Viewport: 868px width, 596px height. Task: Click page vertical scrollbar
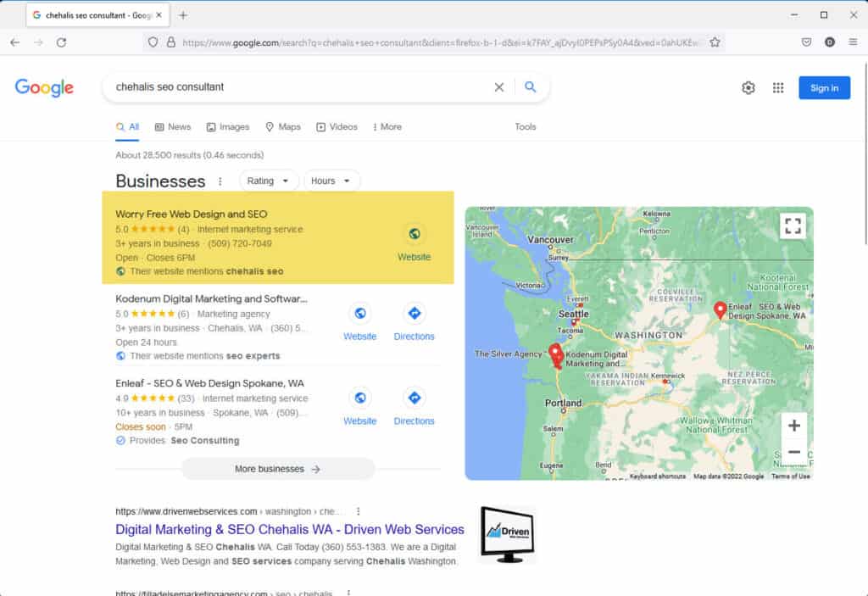(864, 153)
